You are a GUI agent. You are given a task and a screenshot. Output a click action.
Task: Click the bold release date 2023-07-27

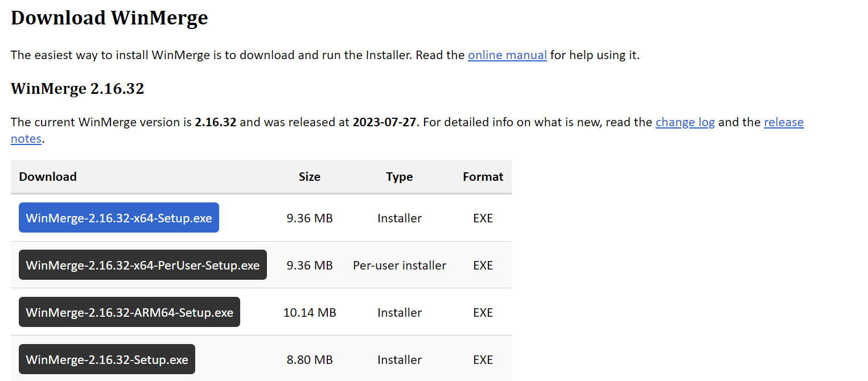tap(385, 122)
